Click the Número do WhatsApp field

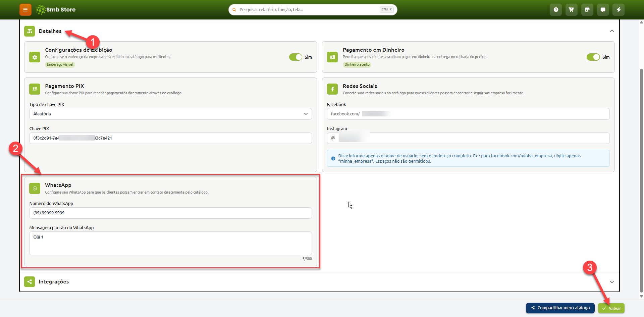pos(170,213)
